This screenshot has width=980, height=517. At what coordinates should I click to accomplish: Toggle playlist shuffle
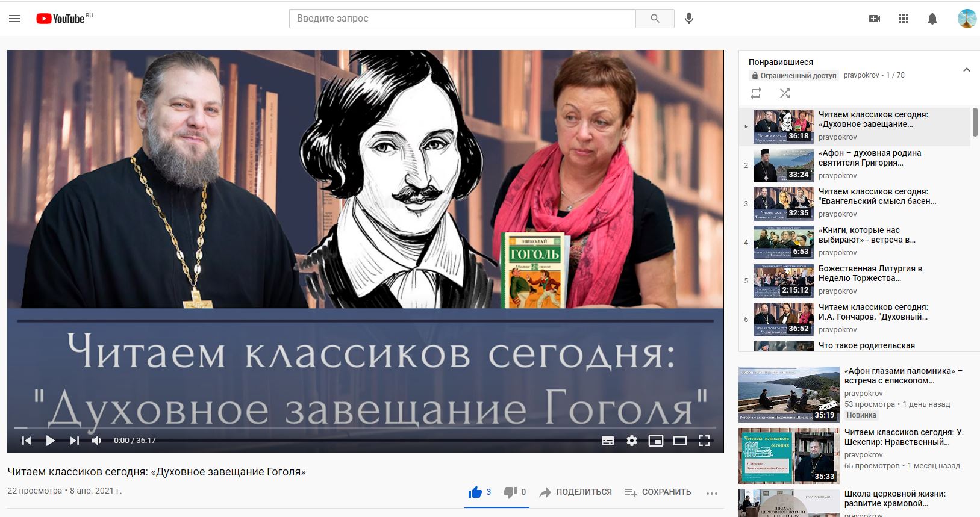coord(785,93)
